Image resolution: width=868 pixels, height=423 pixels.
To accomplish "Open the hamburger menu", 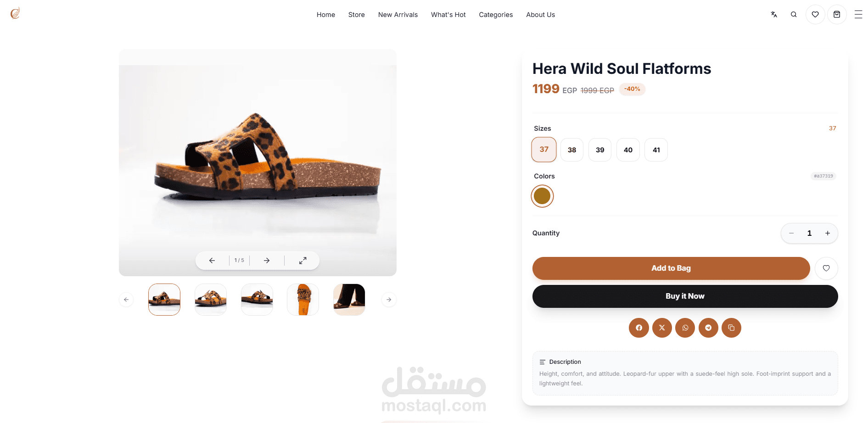I will pyautogui.click(x=858, y=15).
